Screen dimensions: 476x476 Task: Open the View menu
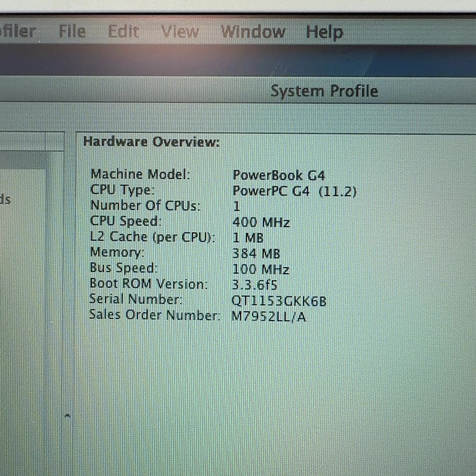(180, 32)
